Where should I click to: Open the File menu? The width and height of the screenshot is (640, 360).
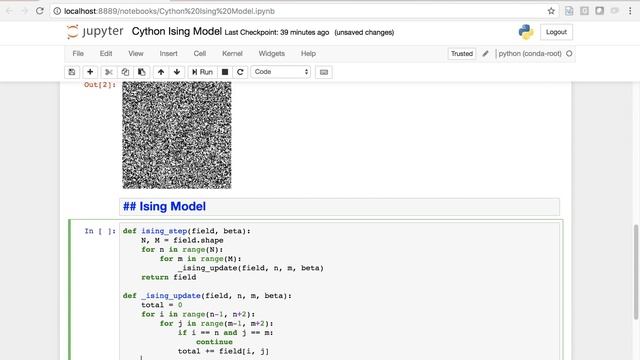pyautogui.click(x=78, y=53)
